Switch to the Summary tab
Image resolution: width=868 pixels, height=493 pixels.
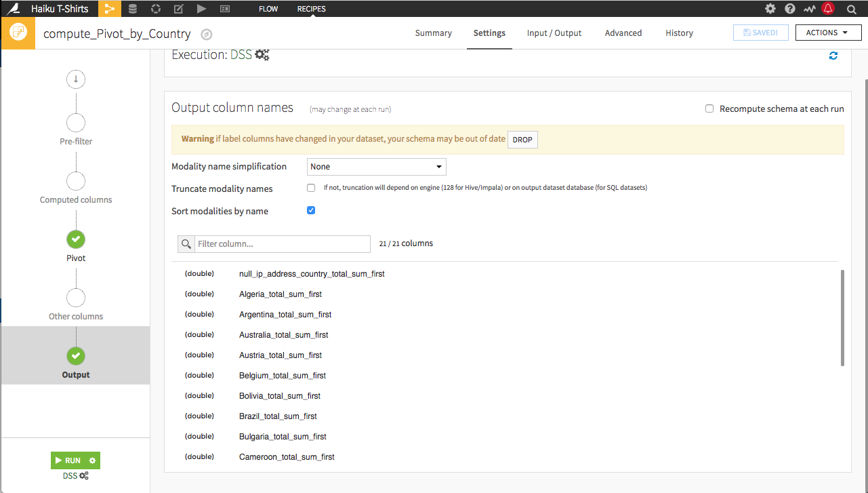coord(434,33)
